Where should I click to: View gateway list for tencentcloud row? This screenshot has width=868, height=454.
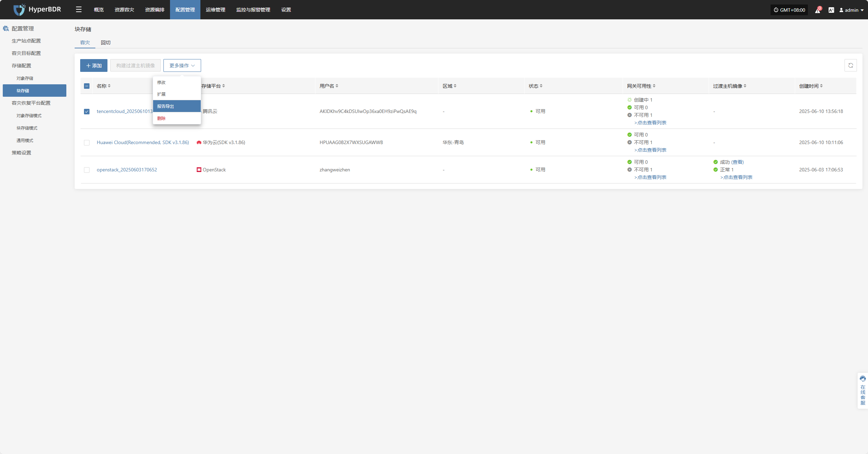click(x=650, y=123)
